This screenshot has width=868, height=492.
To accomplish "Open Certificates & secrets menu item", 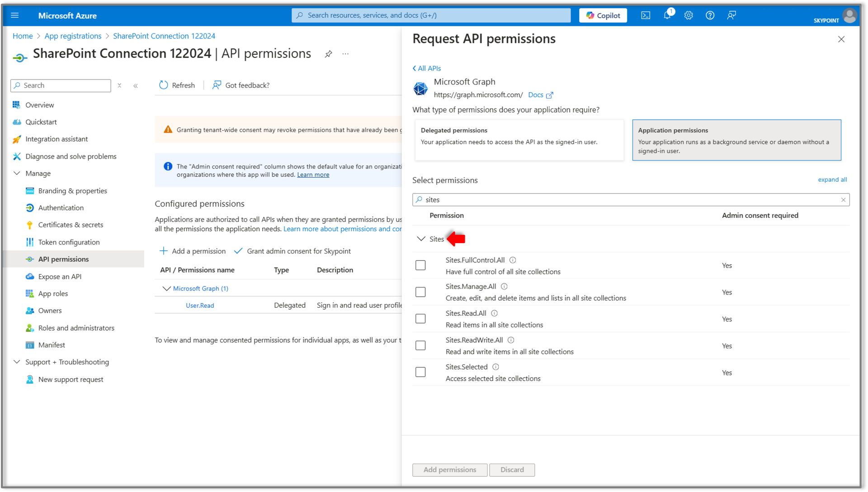I will tap(71, 225).
